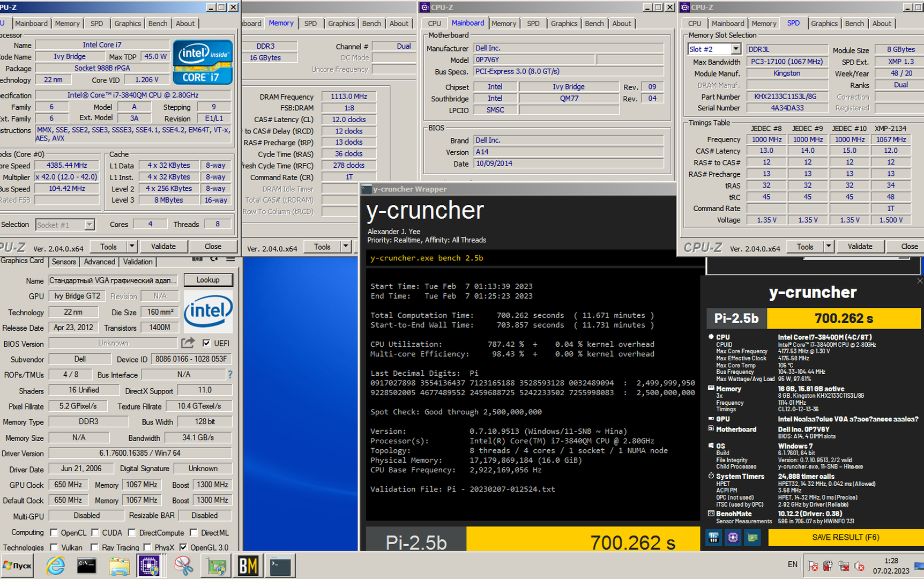Click Validate button in SPD CPU-Z window
Screen dimensions: 924x579
(860, 247)
